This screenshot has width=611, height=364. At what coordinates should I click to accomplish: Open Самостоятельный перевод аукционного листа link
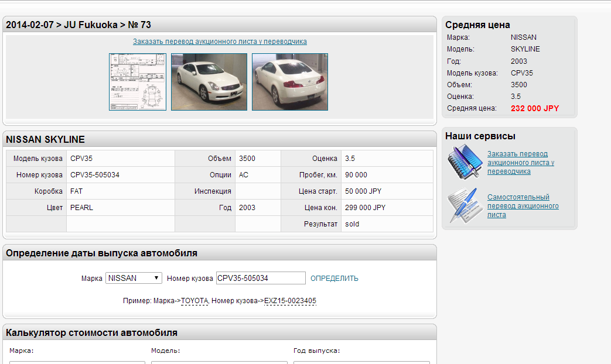point(523,205)
